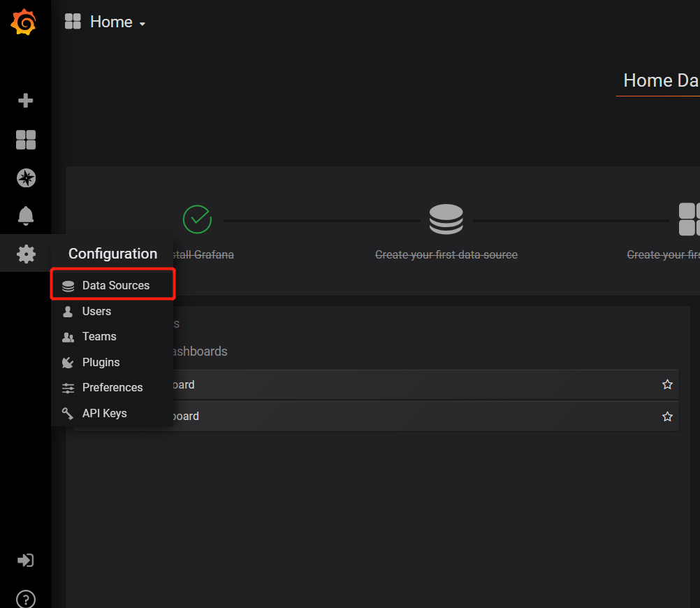This screenshot has width=700, height=608.
Task: Click the Configuration gear icon
Action: (x=25, y=254)
